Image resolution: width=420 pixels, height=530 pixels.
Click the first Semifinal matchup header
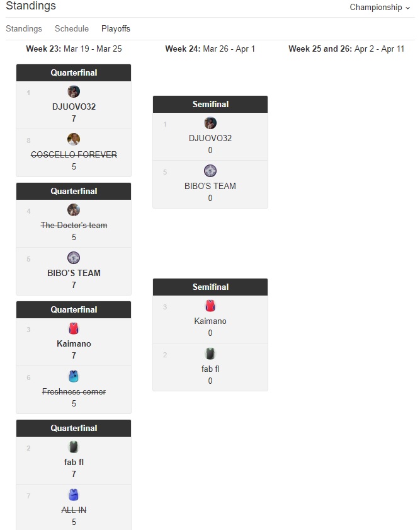(x=210, y=104)
